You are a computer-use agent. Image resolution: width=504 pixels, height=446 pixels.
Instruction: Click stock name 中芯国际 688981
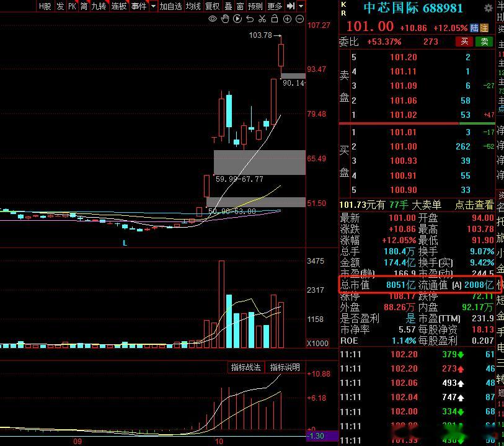413,8
